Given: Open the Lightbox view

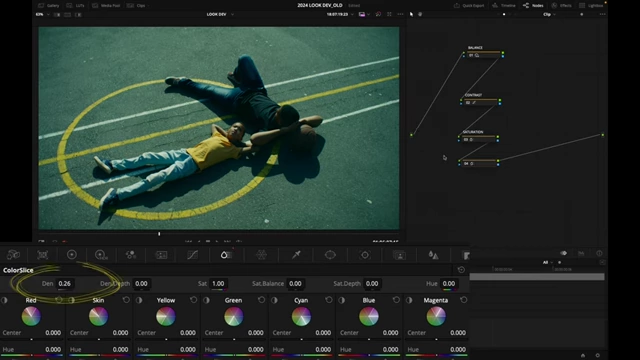Looking at the screenshot, I should [591, 6].
